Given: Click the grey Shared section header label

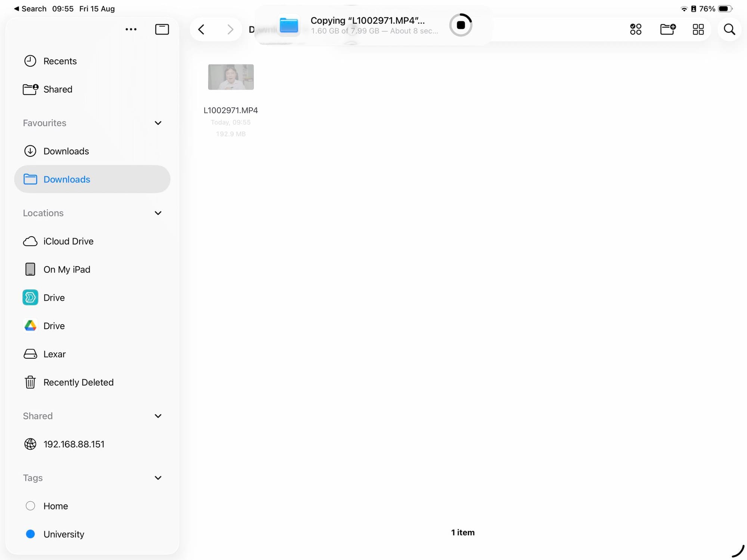Looking at the screenshot, I should tap(37, 416).
